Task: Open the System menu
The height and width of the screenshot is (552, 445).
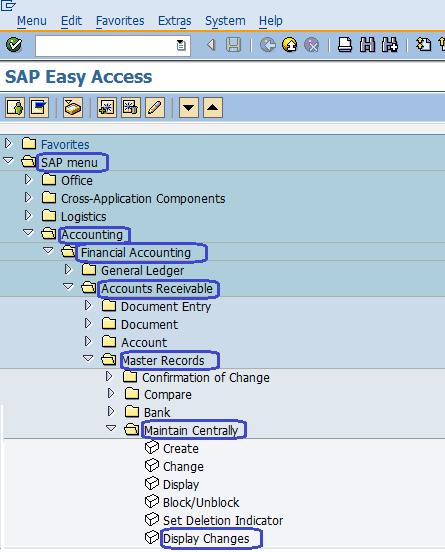Action: point(225,21)
